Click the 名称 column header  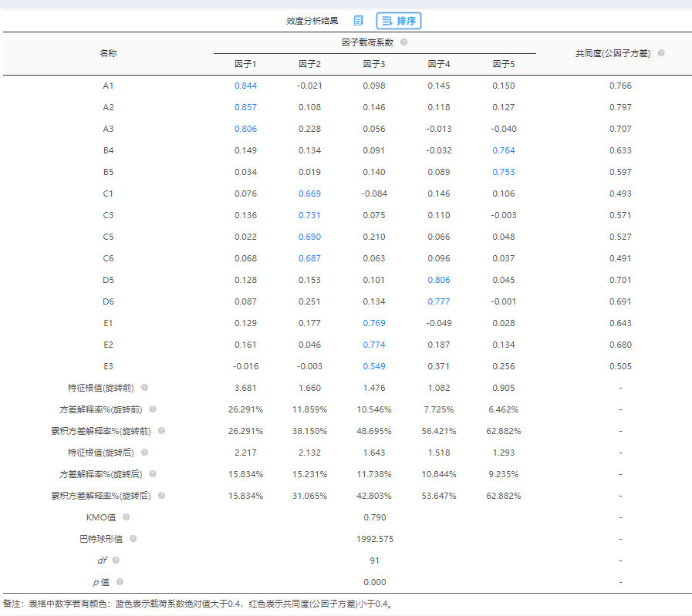[108, 53]
